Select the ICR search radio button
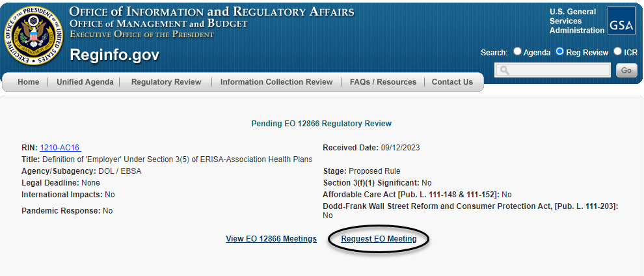 coord(617,51)
